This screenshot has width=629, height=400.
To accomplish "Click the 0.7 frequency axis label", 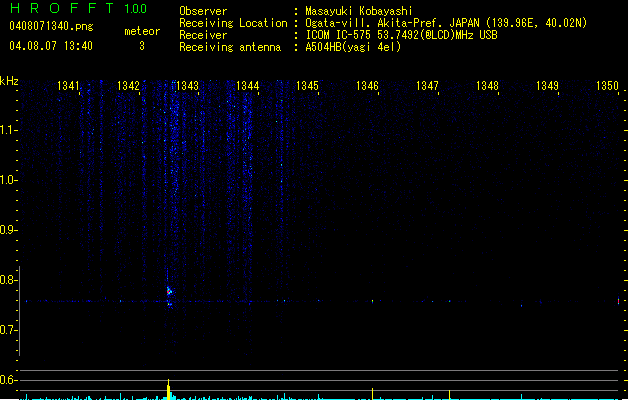I will tap(8, 330).
